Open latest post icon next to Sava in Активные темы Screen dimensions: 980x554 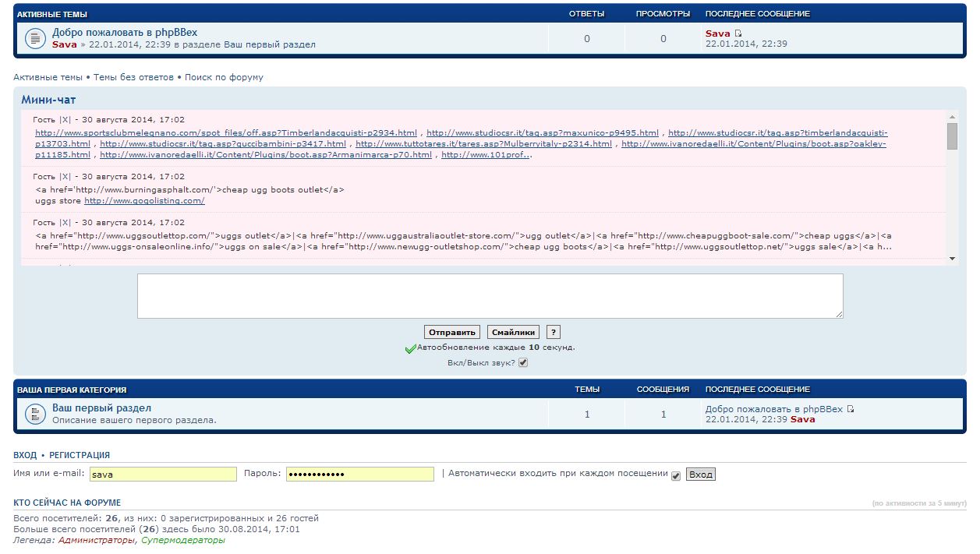[738, 34]
